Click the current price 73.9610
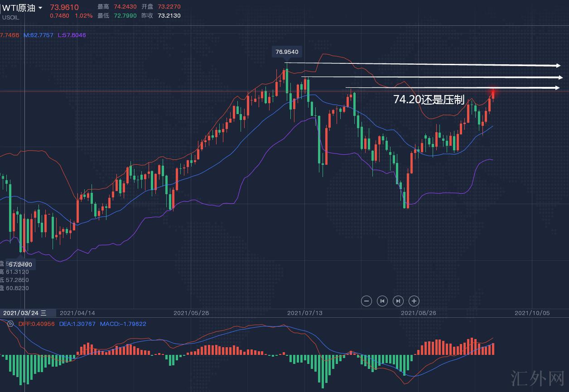569x392 pixels. pos(64,7)
